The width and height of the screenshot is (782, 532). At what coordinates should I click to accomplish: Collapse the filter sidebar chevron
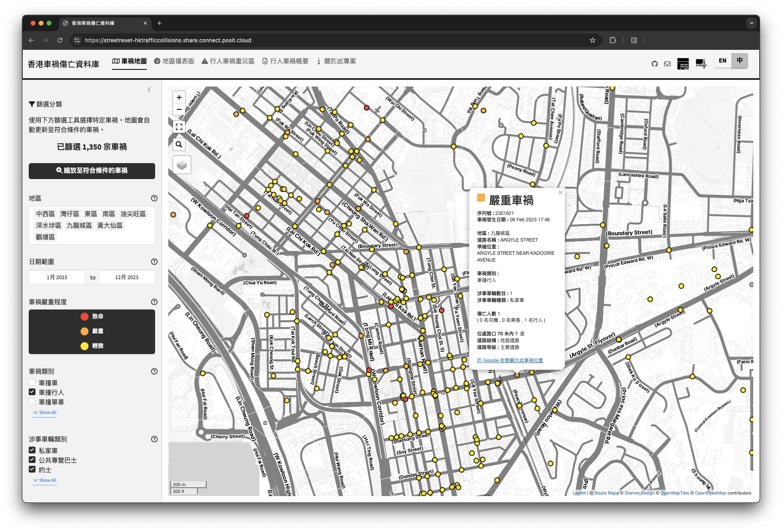[x=149, y=90]
